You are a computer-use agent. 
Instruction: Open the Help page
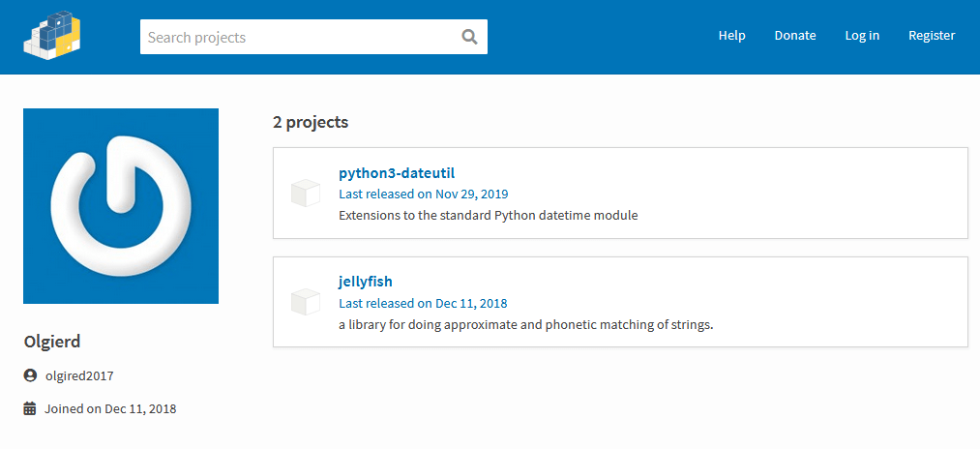coord(731,36)
